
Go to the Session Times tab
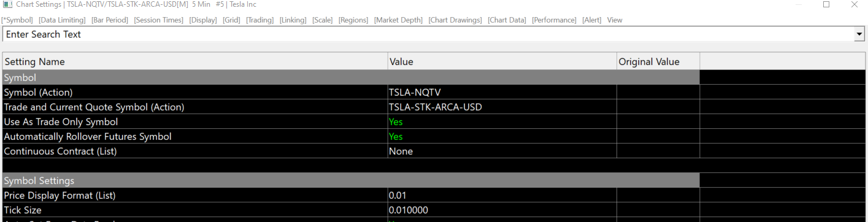[x=158, y=20]
